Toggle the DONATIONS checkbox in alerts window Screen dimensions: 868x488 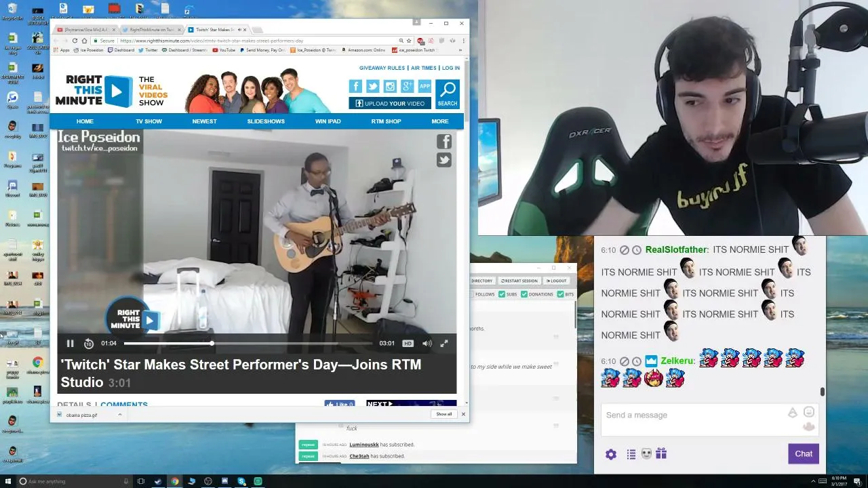[x=524, y=294]
